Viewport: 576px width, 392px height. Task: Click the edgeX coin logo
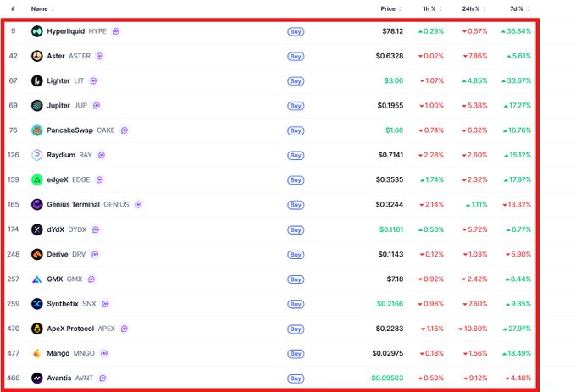[x=36, y=179]
